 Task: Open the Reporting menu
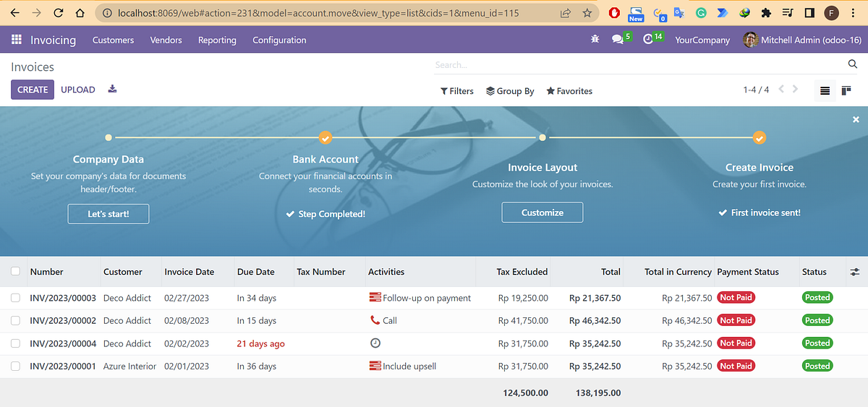[217, 40]
